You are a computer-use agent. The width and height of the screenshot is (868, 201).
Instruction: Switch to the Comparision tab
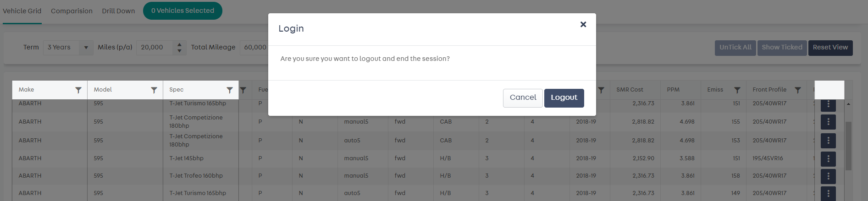[x=72, y=11]
